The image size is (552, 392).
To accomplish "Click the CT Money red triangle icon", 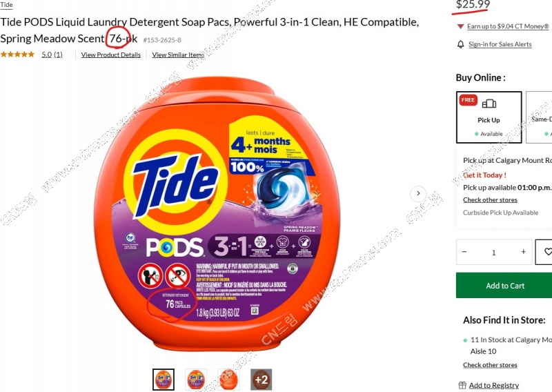I will tap(460, 26).
